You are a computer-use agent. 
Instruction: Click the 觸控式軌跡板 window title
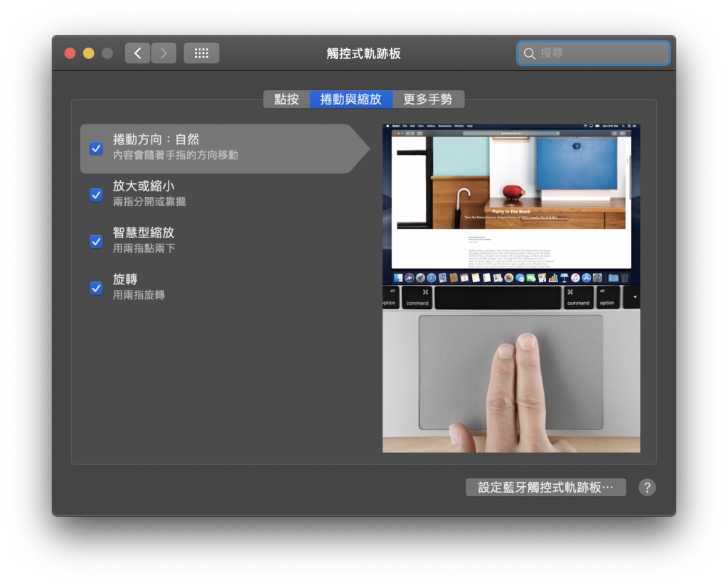click(x=363, y=53)
